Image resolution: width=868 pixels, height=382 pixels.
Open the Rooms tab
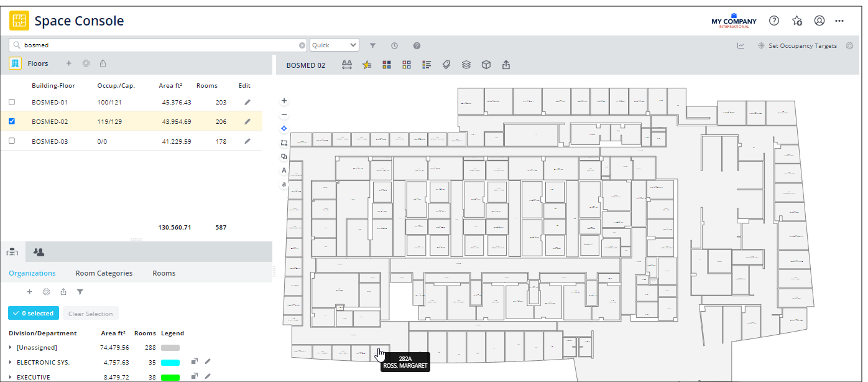tap(164, 273)
